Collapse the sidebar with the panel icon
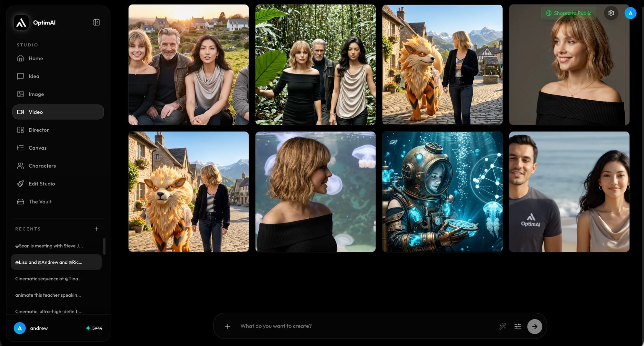This screenshot has height=346, width=644. coord(96,23)
